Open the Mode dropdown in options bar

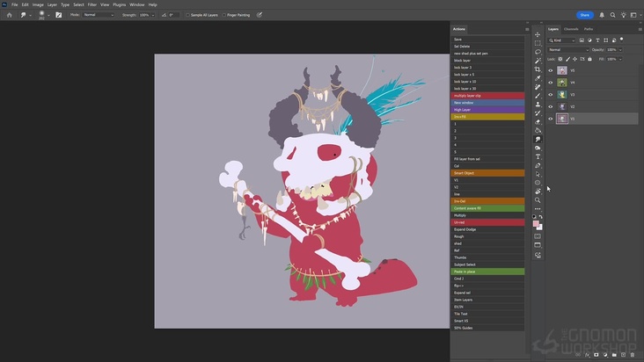[99, 15]
